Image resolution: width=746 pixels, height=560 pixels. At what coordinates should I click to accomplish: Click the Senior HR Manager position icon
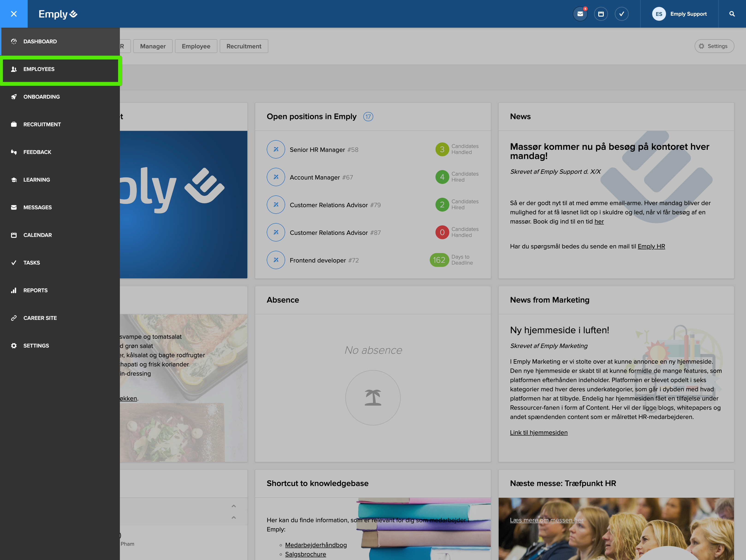tap(276, 149)
